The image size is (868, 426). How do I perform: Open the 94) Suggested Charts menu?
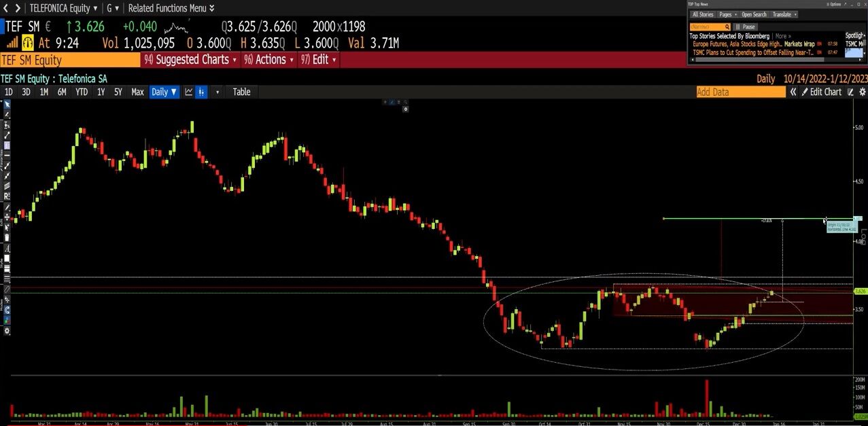(191, 60)
